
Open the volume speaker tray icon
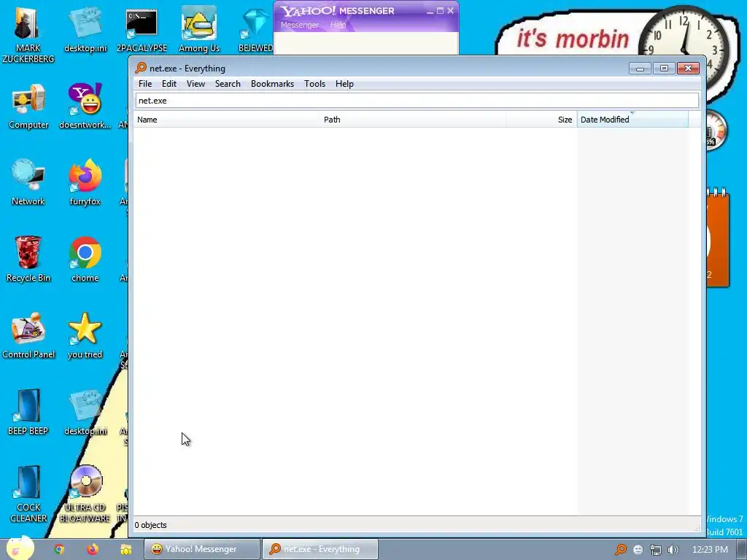pyautogui.click(x=673, y=550)
